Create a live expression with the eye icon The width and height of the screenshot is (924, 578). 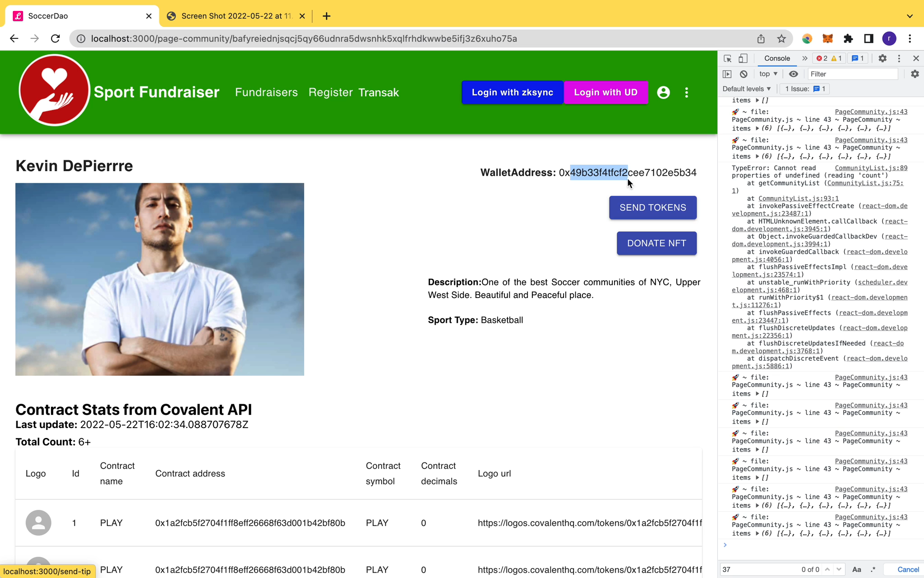pyautogui.click(x=794, y=74)
